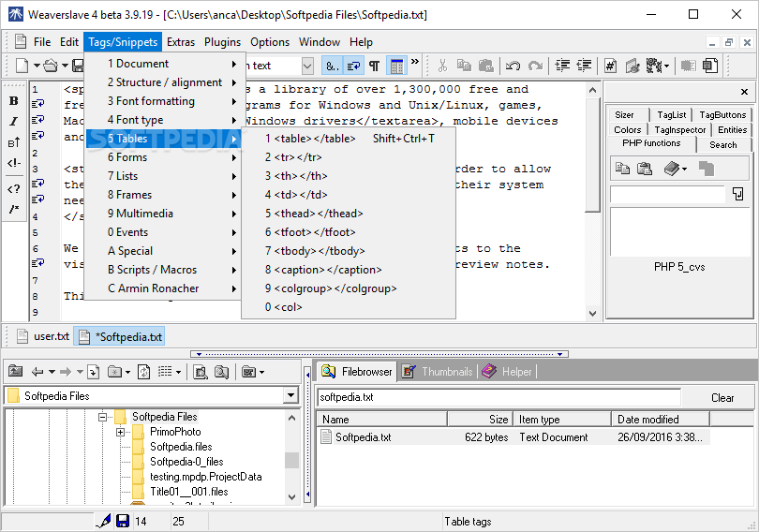Click the unindent lines icon
Screen dimensions: 759x532
(585, 66)
